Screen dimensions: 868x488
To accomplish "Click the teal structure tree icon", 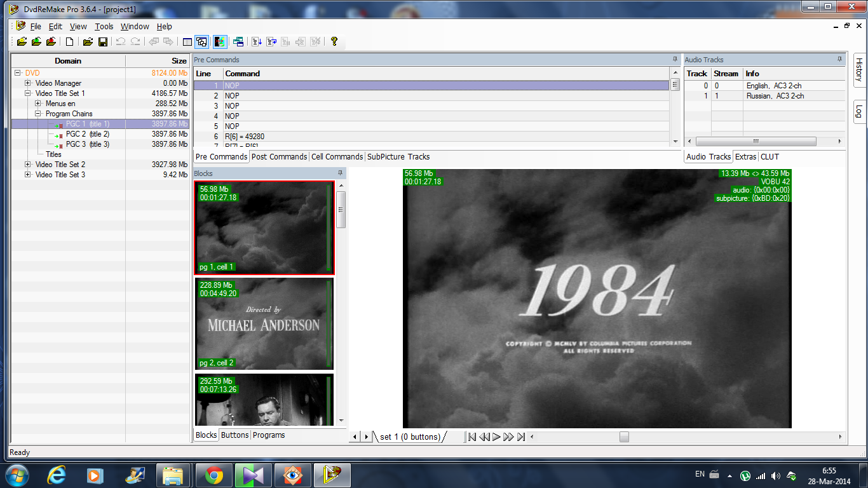I will pyautogui.click(x=238, y=42).
